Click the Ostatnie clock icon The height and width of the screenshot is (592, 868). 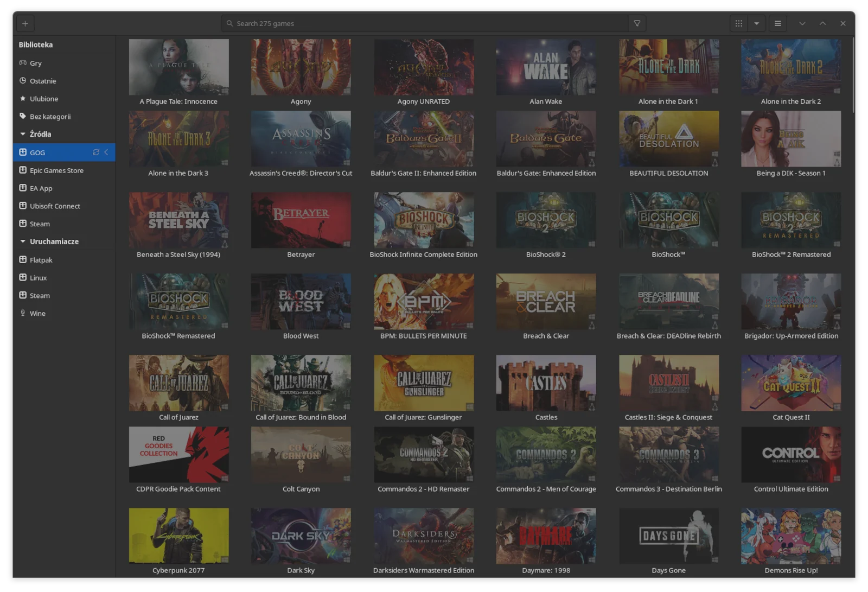coord(23,81)
